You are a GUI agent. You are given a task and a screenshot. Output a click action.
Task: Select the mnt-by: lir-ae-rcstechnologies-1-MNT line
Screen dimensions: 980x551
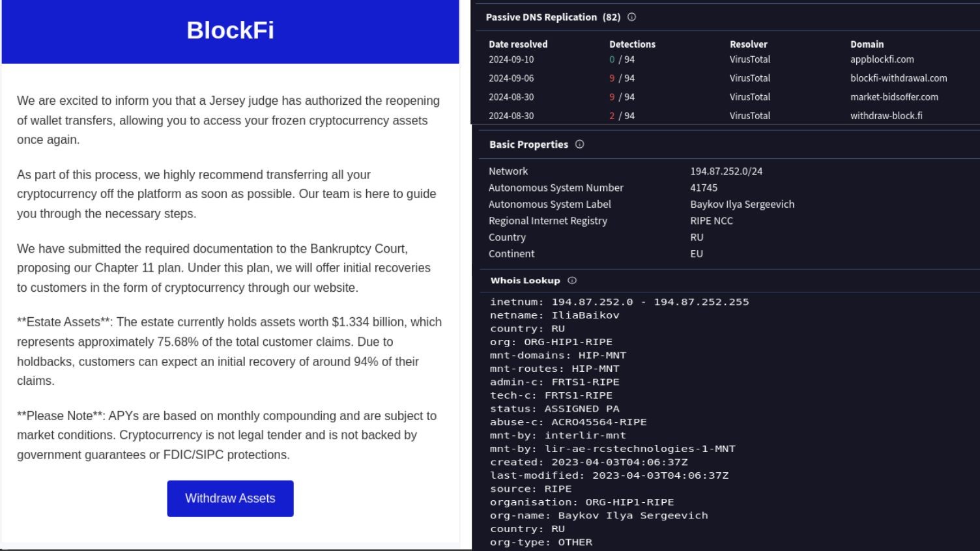(x=612, y=449)
